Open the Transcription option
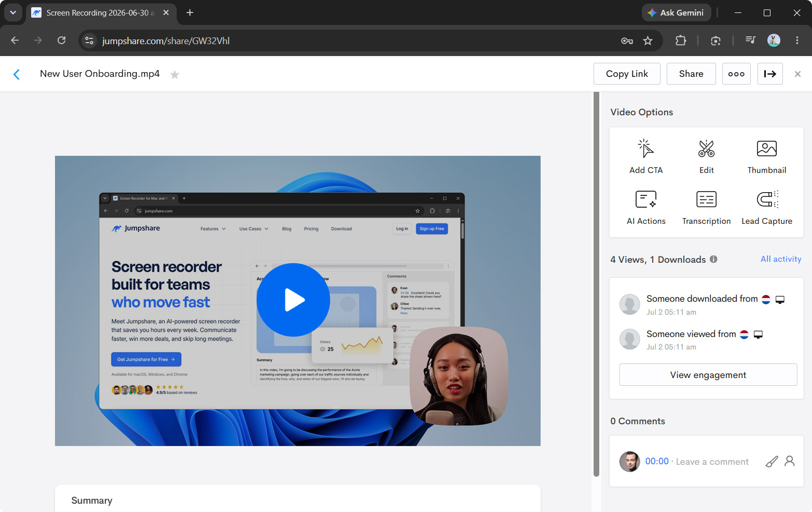 click(x=706, y=207)
